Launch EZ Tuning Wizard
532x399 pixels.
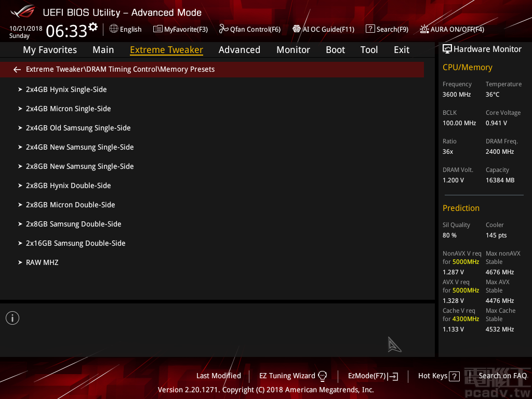pyautogui.click(x=287, y=376)
